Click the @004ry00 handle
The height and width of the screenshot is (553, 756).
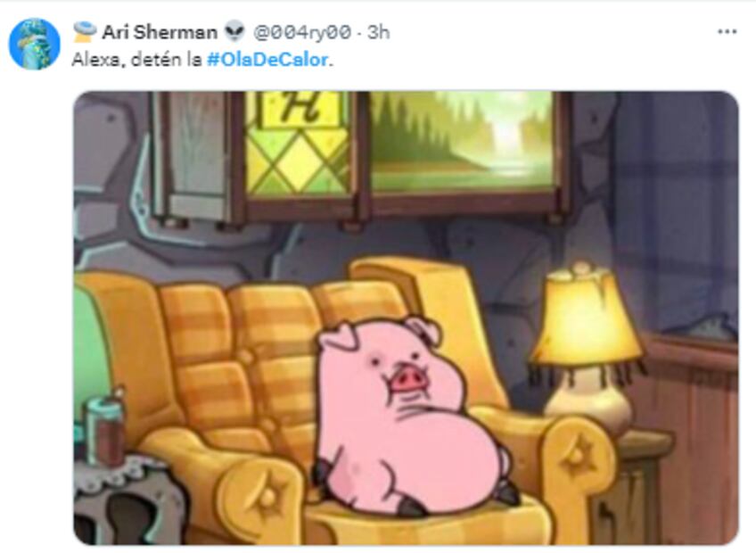tap(302, 32)
